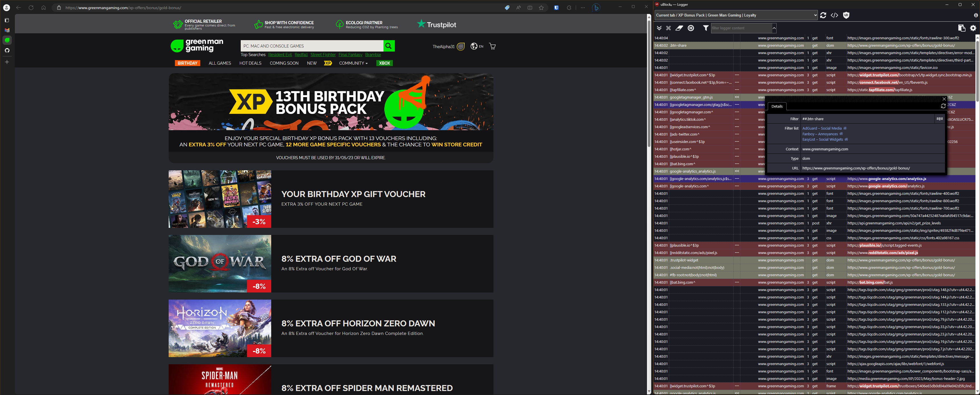Reload the tab via the refresh icon
Screen dimensions: 980x395
823,15
